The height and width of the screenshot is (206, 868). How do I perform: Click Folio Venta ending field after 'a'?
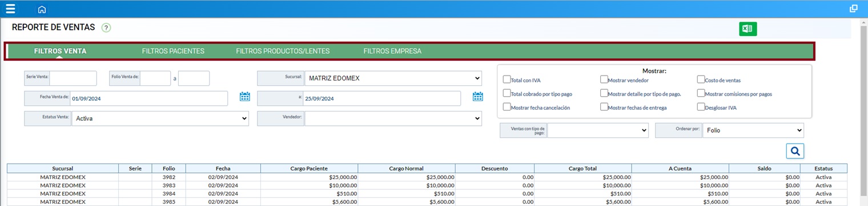pos(194,78)
